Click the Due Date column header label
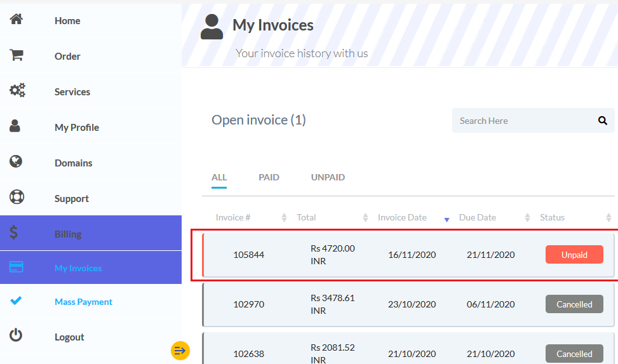Viewport: 618px width, 364px height. 477,217
